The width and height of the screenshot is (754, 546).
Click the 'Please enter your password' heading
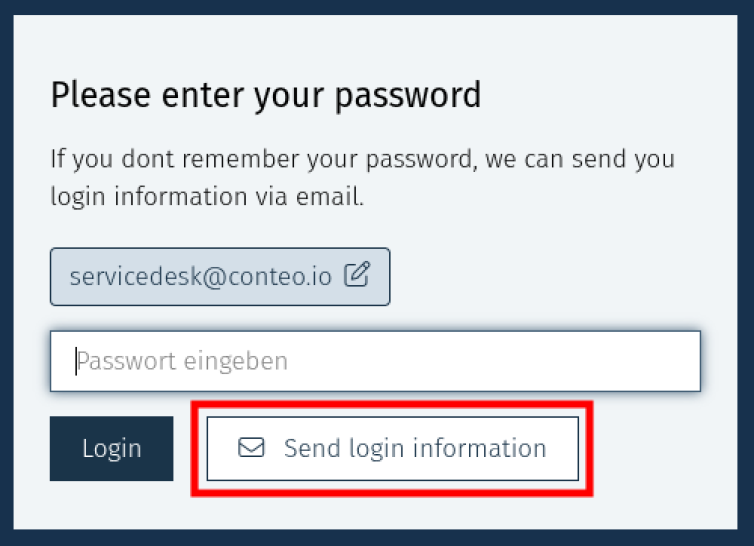pos(265,96)
